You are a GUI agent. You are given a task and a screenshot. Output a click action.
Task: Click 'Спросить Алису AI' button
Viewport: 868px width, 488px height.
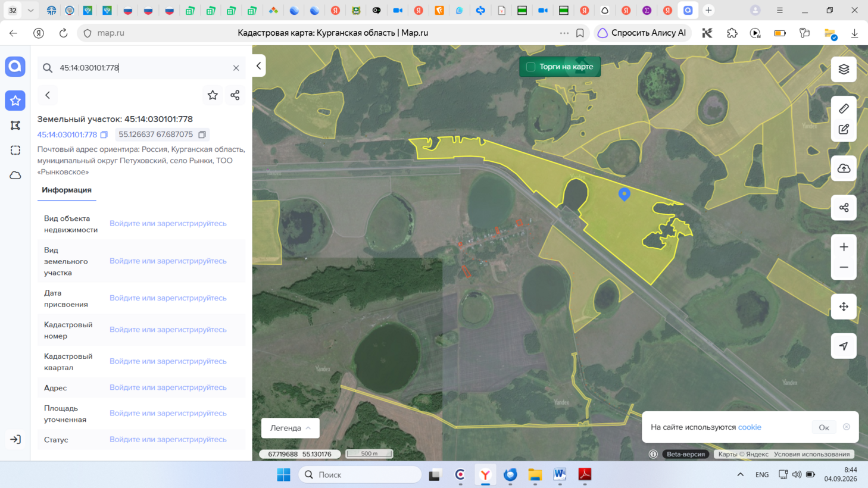pos(642,33)
